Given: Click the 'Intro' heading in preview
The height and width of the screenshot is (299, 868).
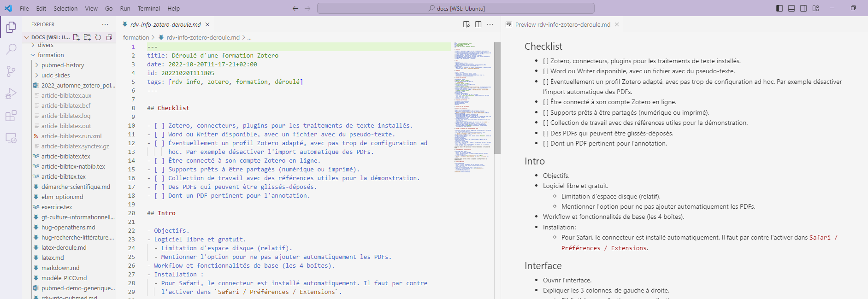Looking at the screenshot, I should pos(535,161).
